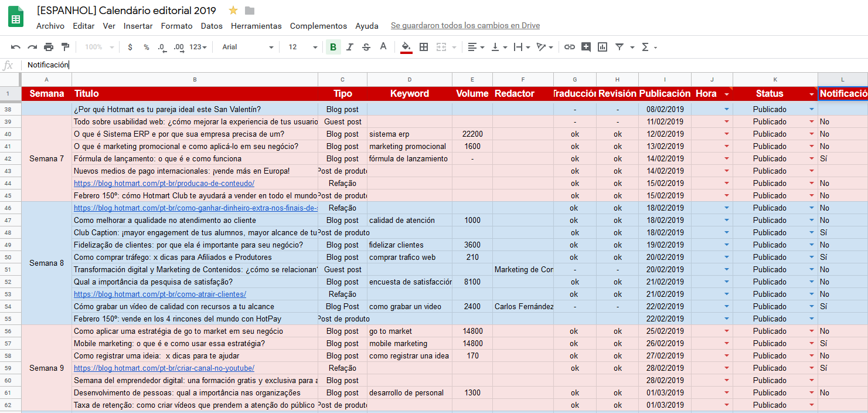Open the Archivo menu

[50, 26]
